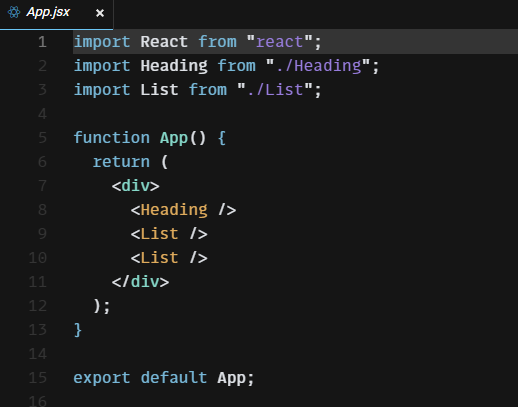Image resolution: width=518 pixels, height=407 pixels.
Task: Click the closing parenthesis on line 12
Action: point(97,306)
